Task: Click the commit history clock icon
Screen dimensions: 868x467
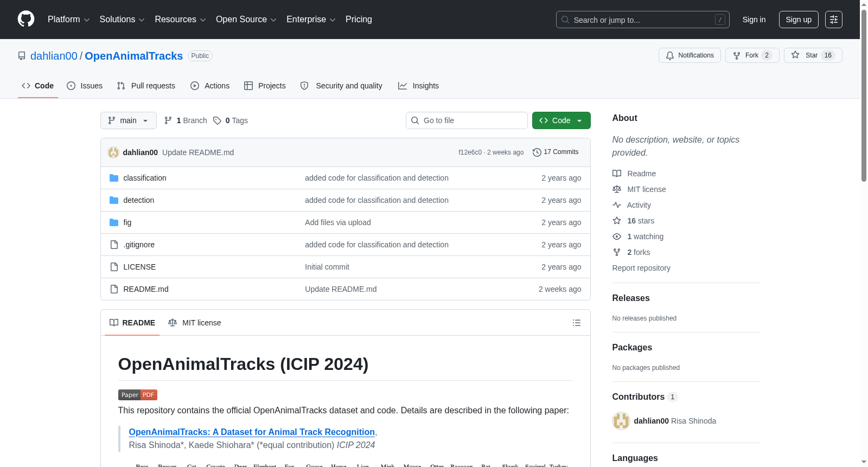Action: [x=537, y=152]
